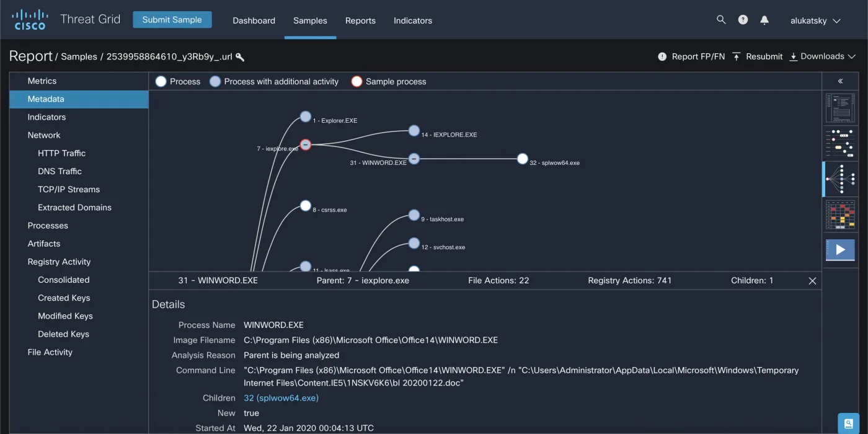Open the Samples tab
This screenshot has height=434, width=868.
point(310,20)
